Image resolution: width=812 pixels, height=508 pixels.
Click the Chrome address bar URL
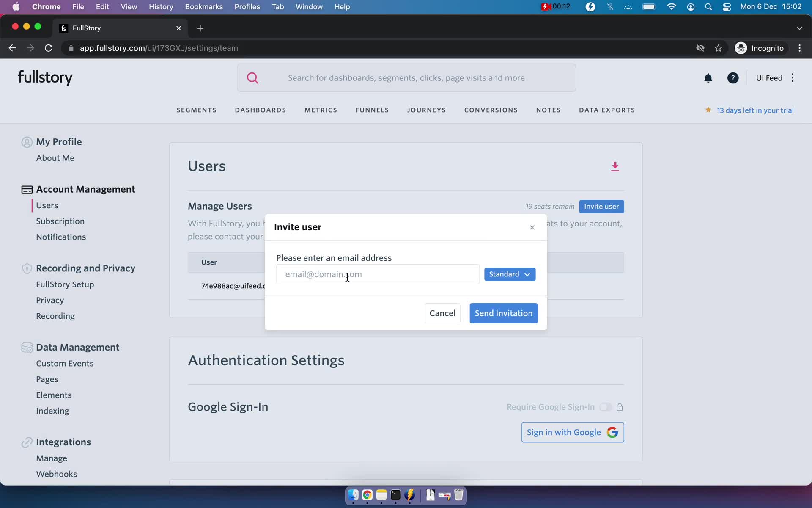click(x=159, y=48)
